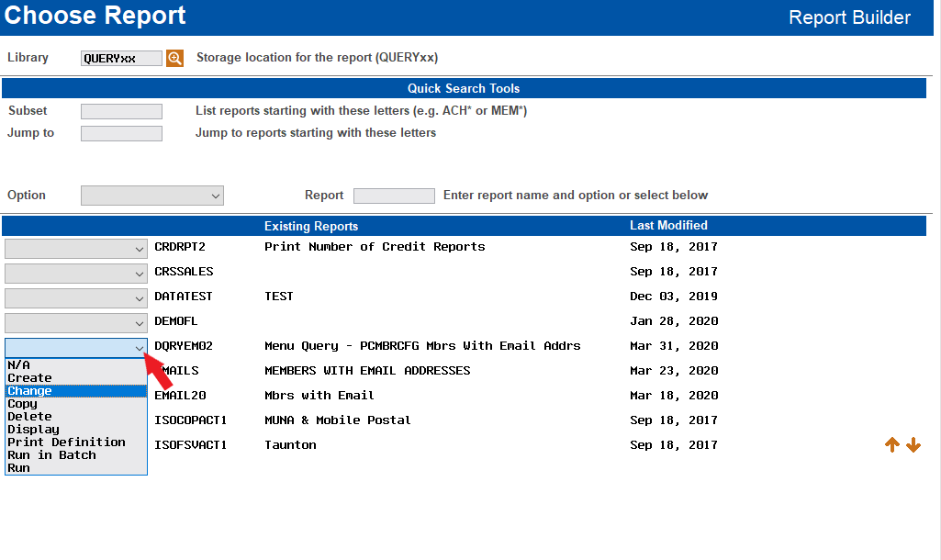The width and height of the screenshot is (941, 560).
Task: Click description Print Number of Credit Reports
Action: click(x=375, y=247)
